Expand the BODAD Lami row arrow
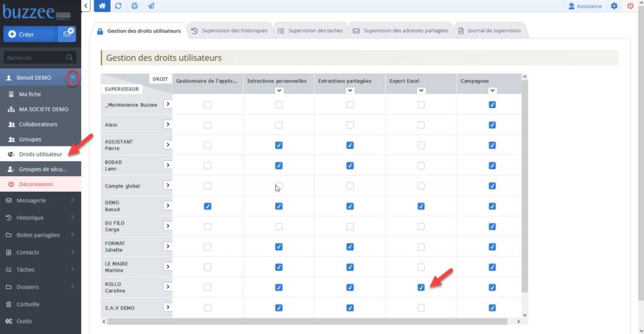 click(x=167, y=165)
